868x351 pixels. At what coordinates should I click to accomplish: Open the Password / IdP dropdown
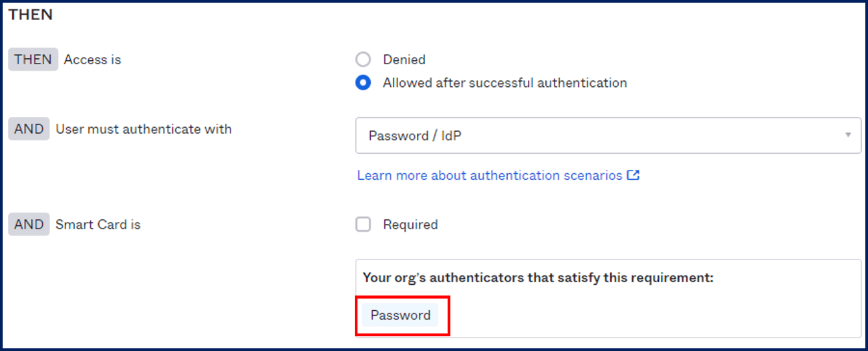[608, 135]
